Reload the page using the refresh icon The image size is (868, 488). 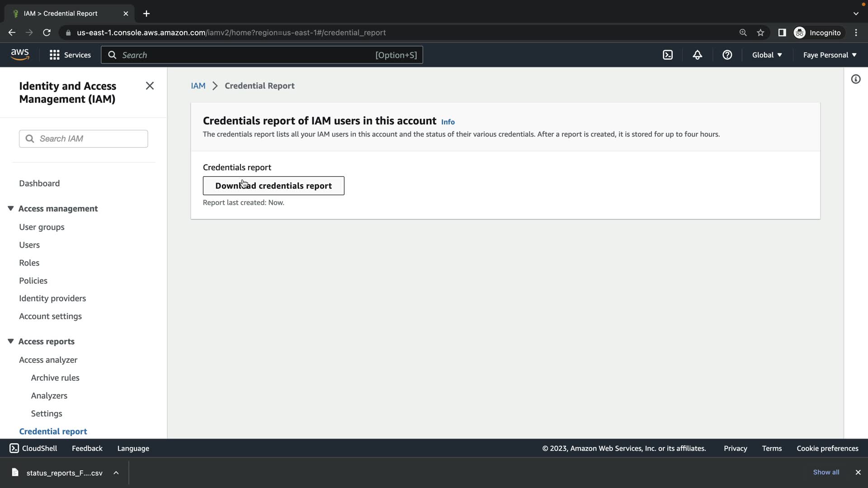47,33
